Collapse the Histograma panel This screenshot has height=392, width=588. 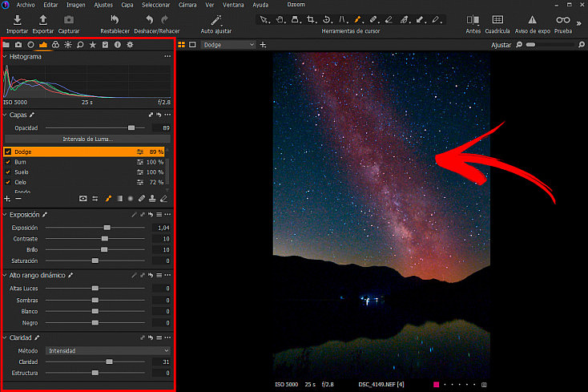pyautogui.click(x=5, y=57)
